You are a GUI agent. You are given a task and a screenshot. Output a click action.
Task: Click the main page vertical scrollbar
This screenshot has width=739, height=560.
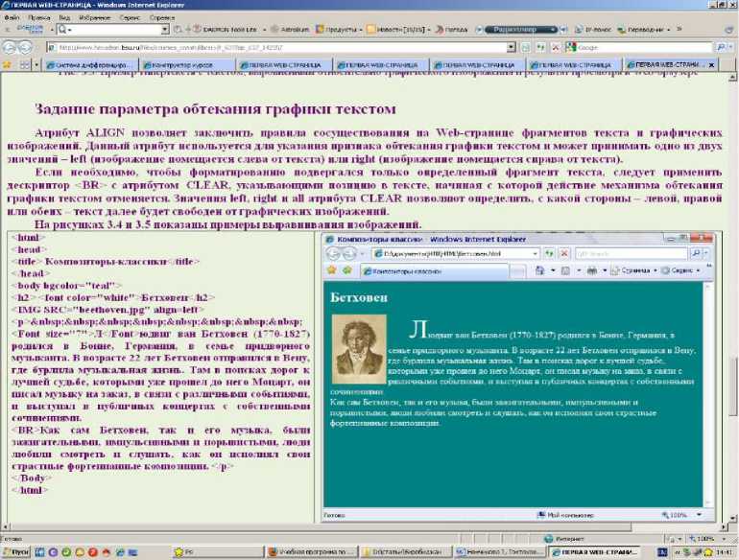click(732, 288)
